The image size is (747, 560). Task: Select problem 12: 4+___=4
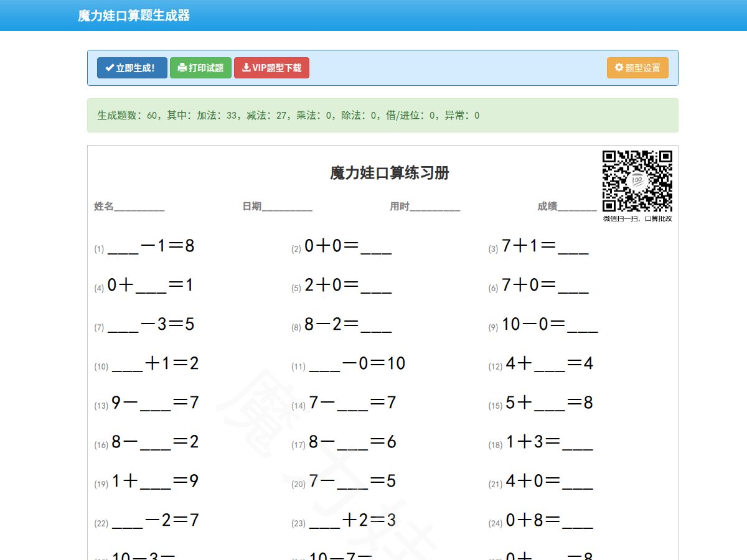coord(541,364)
